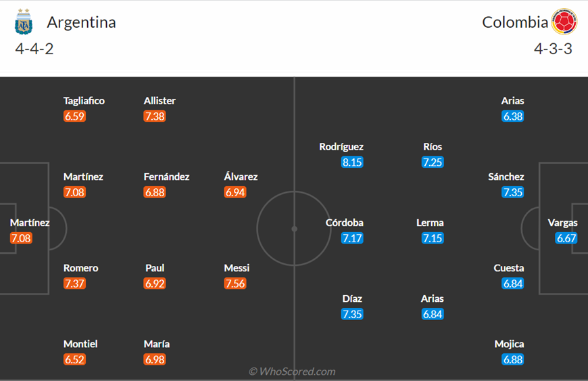Open Allister player name
Image resolution: width=588 pixels, height=381 pixels.
coord(160,101)
